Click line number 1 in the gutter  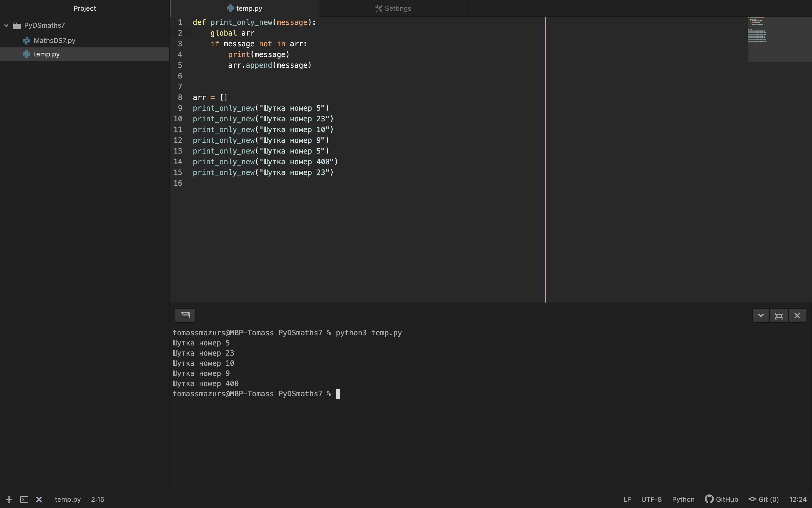tap(180, 23)
